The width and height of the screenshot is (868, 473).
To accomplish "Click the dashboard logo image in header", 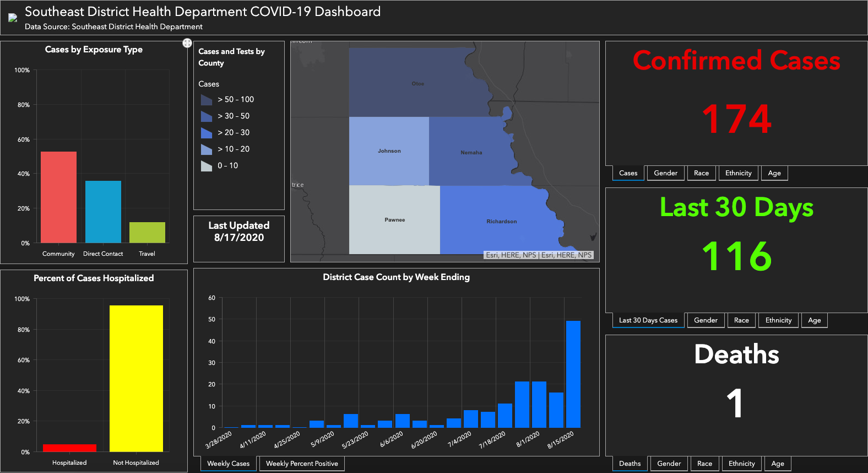I will tap(13, 18).
